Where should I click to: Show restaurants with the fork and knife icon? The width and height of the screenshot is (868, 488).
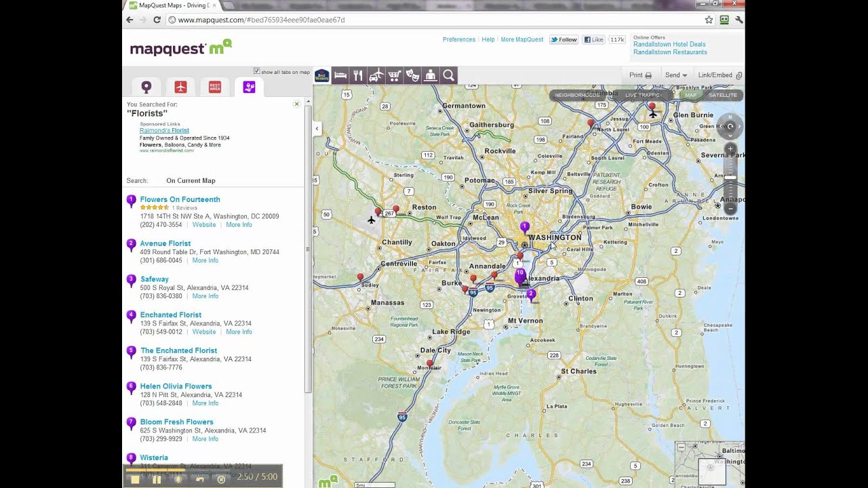[358, 76]
